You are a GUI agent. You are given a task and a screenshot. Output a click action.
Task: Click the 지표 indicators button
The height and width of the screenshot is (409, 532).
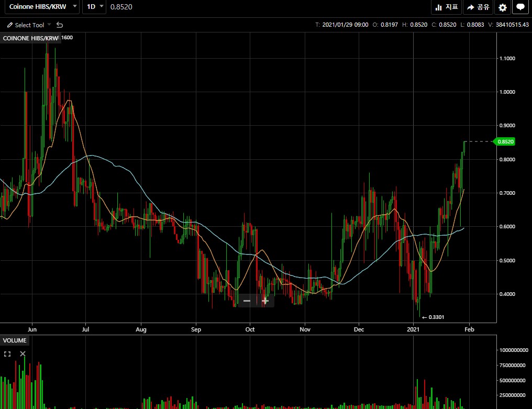[446, 7]
